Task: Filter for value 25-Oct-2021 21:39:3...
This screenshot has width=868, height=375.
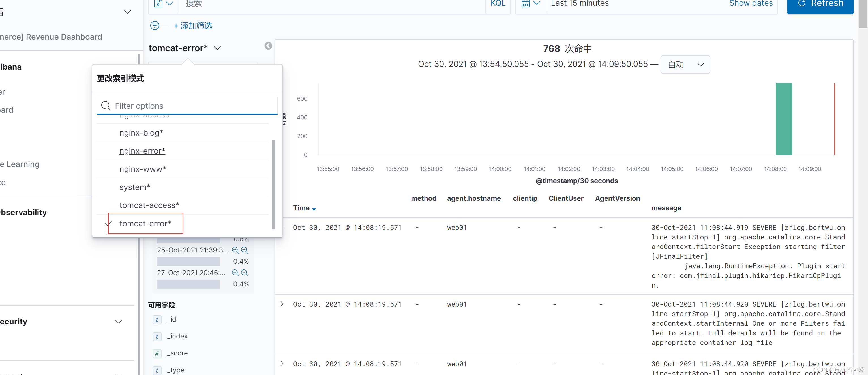Action: (x=235, y=250)
